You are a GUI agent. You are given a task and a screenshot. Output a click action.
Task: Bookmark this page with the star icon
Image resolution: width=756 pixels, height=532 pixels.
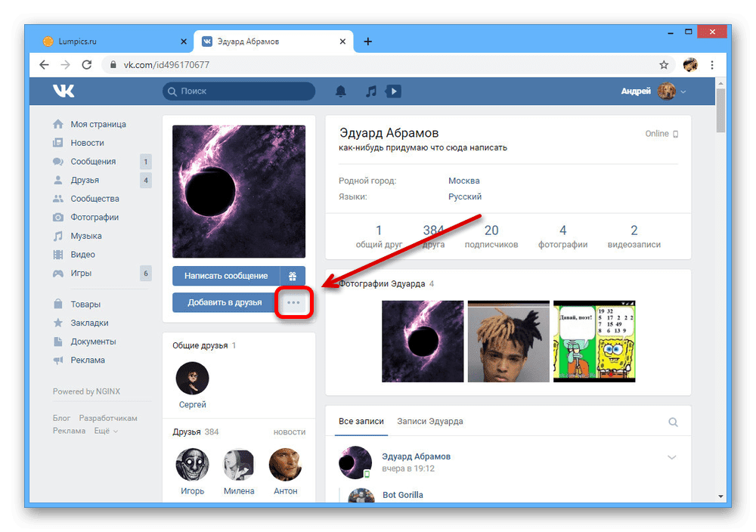[x=664, y=64]
